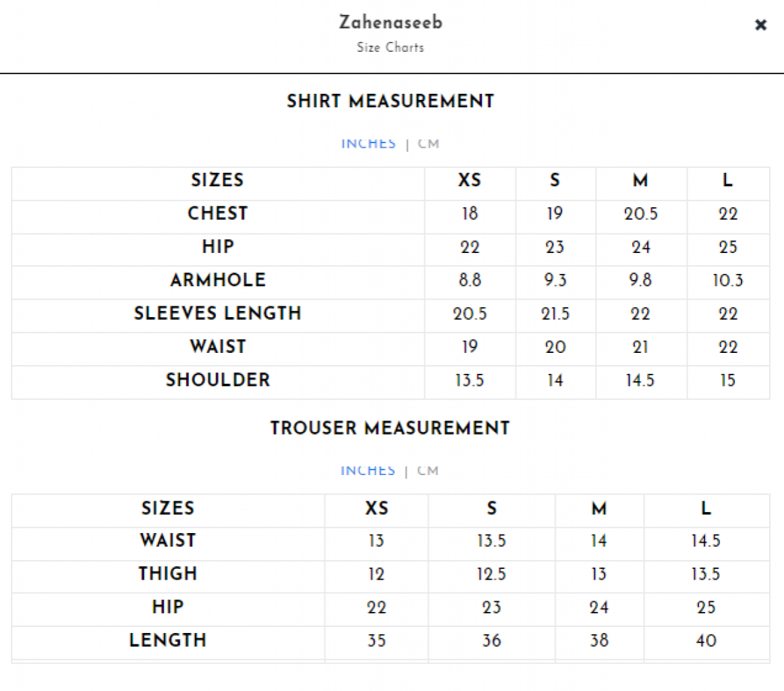Select the L column header in shirt table
Image resolution: width=784 pixels, height=691 pixels.
728,180
